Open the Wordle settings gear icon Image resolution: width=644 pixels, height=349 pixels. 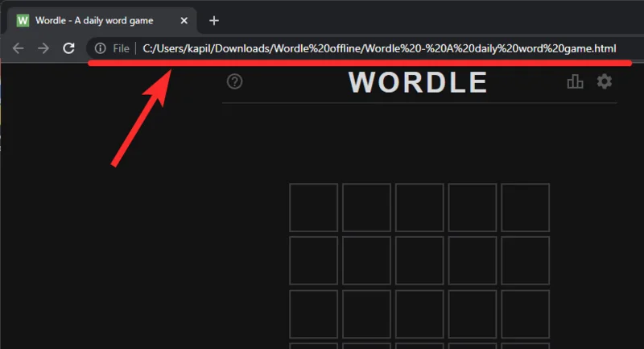(x=605, y=81)
